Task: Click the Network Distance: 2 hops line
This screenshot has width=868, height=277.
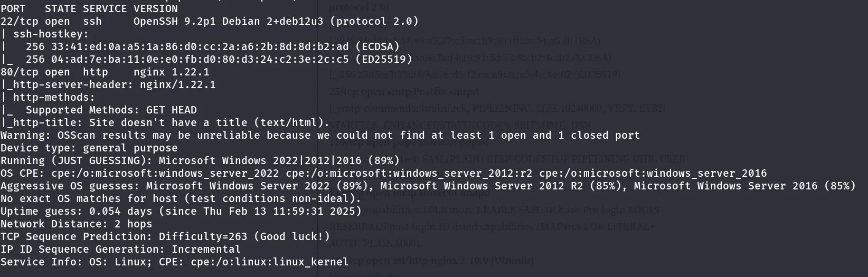Action: pyautogui.click(x=77, y=224)
